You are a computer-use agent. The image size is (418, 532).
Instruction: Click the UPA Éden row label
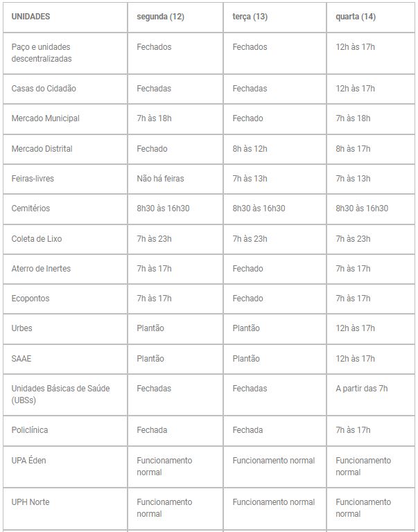click(x=29, y=461)
